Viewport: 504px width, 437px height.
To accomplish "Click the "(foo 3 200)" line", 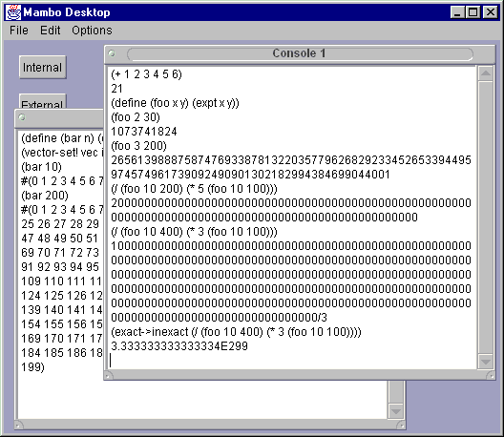I will [x=138, y=146].
